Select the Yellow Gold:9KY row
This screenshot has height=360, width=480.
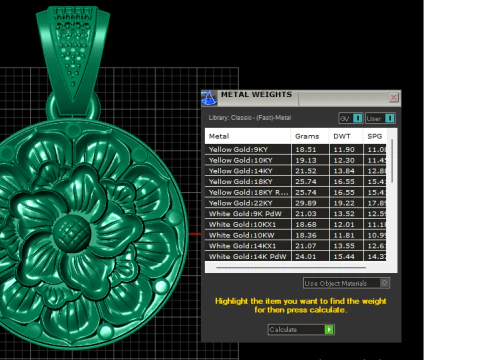(296, 150)
